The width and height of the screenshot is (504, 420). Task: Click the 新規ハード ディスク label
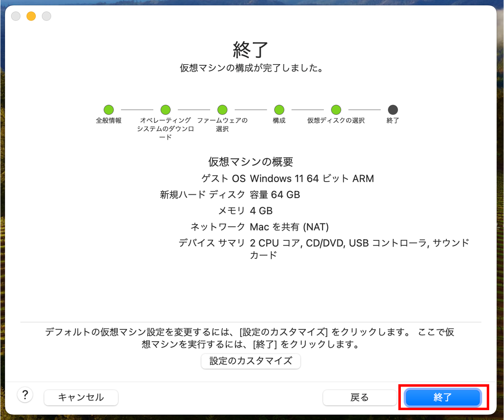203,195
